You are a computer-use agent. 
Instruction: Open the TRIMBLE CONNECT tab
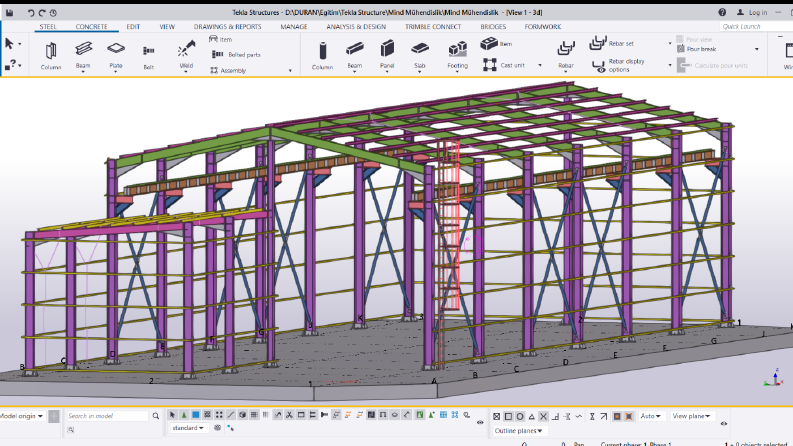pyautogui.click(x=433, y=26)
